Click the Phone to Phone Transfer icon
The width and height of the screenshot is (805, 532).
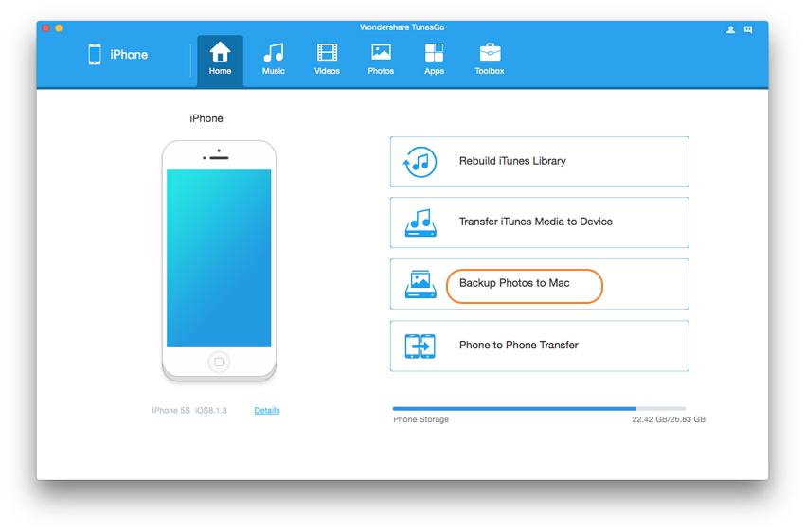420,346
